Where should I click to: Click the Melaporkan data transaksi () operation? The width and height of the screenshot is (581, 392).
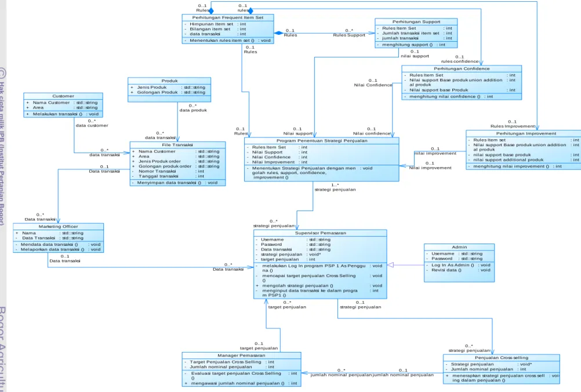point(52,250)
